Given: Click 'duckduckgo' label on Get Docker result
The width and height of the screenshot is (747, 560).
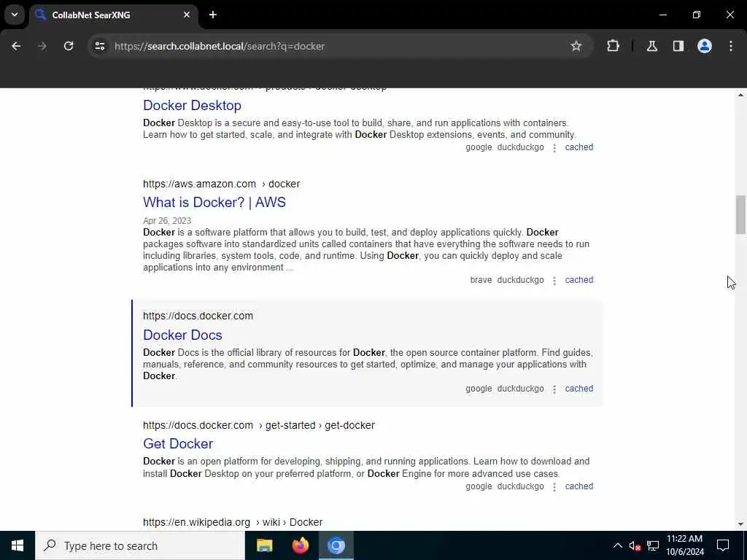Looking at the screenshot, I should point(520,486).
